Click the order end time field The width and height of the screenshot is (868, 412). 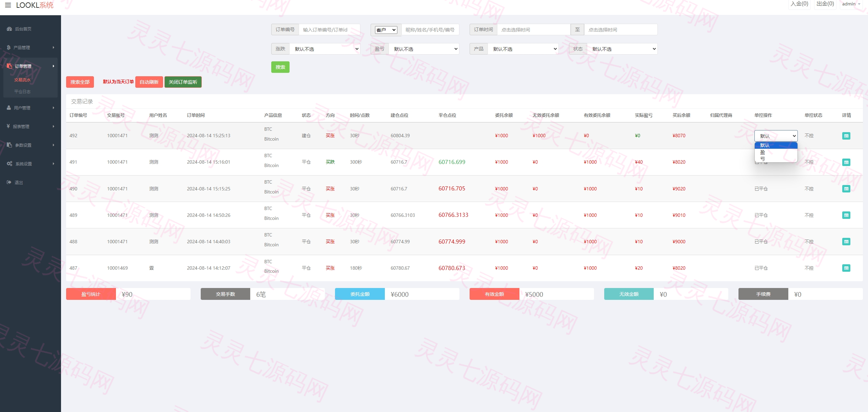[x=621, y=30]
